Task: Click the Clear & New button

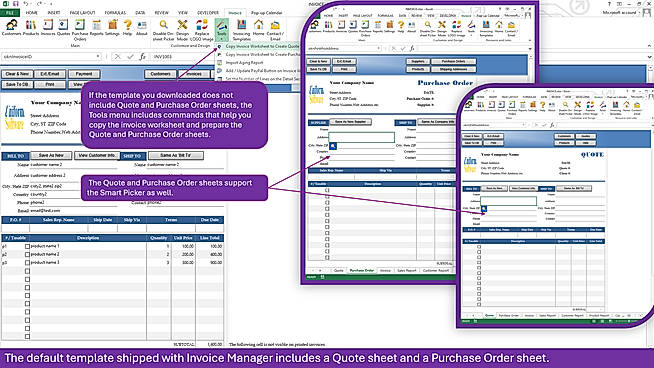Action: pyautogui.click(x=17, y=74)
